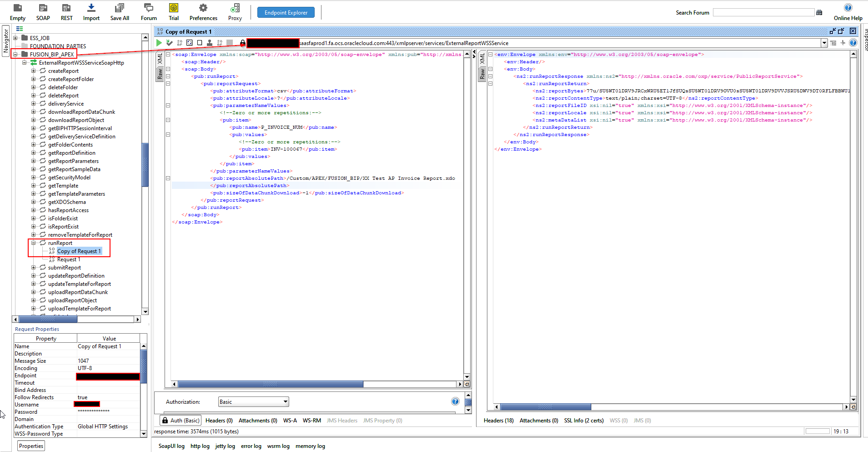Click the endpoint lock icon
This screenshot has width=868, height=452.
[x=243, y=43]
